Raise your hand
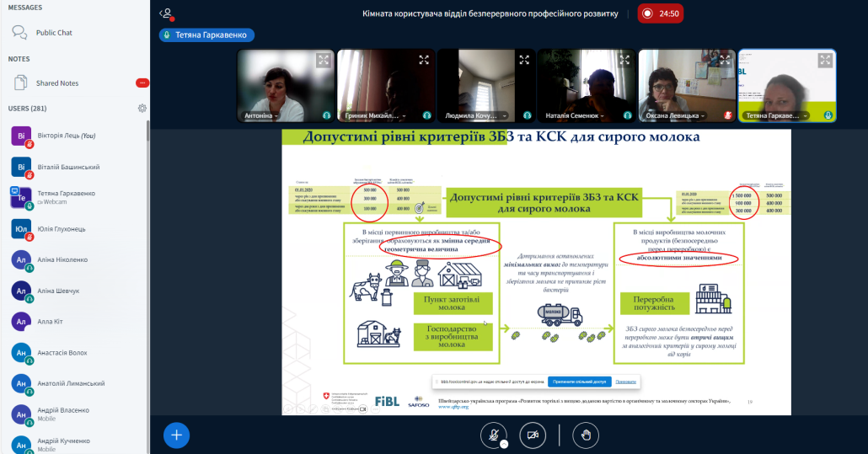 pos(586,435)
